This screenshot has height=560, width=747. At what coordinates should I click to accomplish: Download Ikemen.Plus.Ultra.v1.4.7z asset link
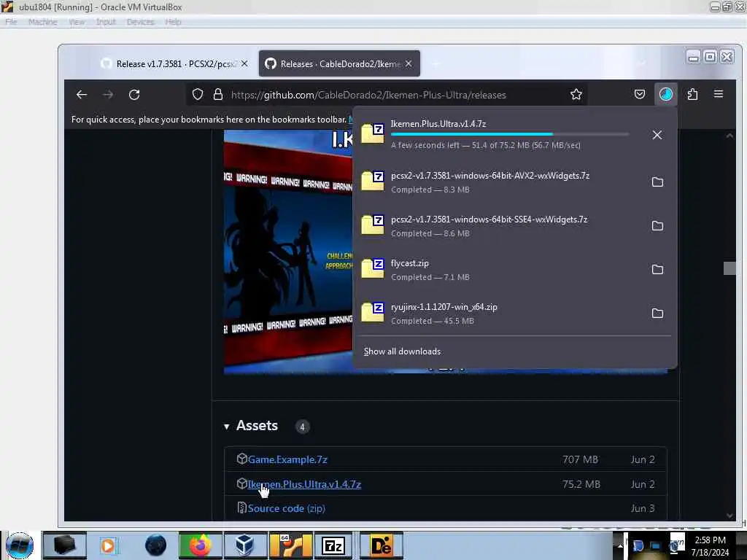(x=304, y=484)
